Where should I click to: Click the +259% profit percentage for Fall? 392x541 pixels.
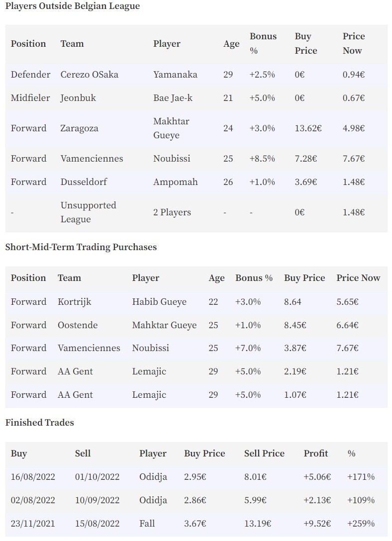(x=361, y=524)
